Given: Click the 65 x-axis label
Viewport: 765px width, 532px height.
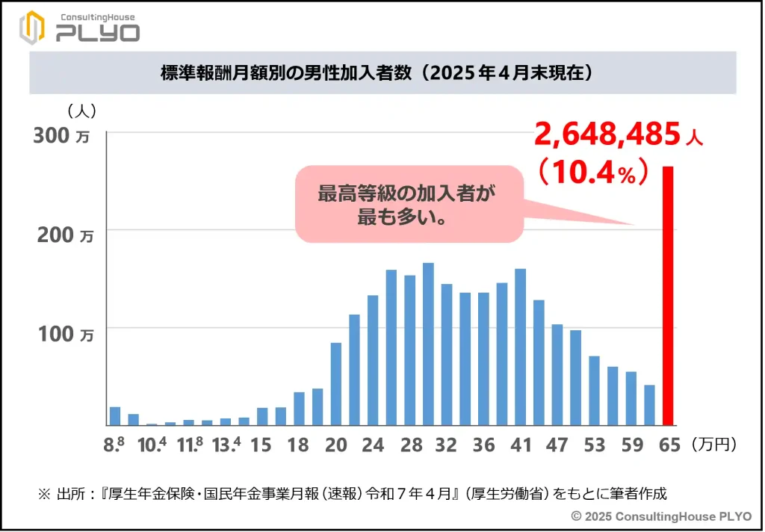Looking at the screenshot, I should click(669, 445).
